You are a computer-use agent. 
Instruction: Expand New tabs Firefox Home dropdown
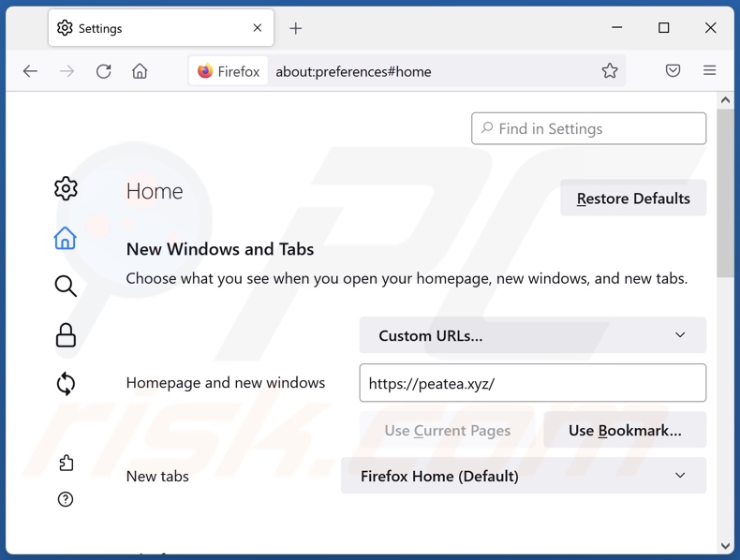(523, 476)
